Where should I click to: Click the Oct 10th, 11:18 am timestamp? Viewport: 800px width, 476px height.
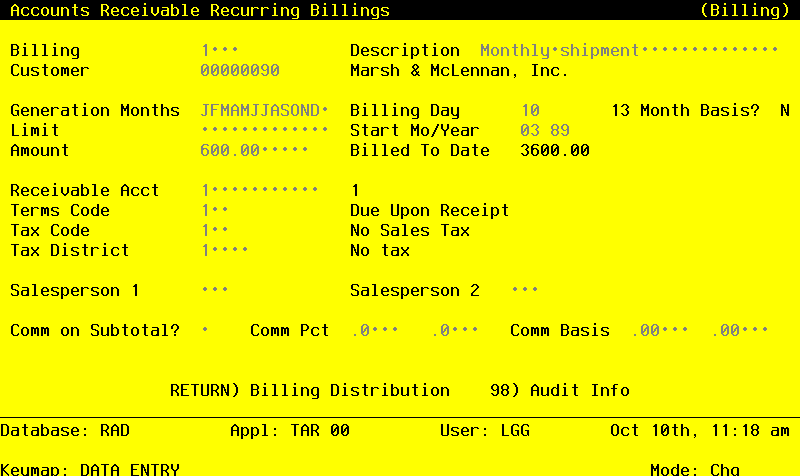[x=700, y=430]
